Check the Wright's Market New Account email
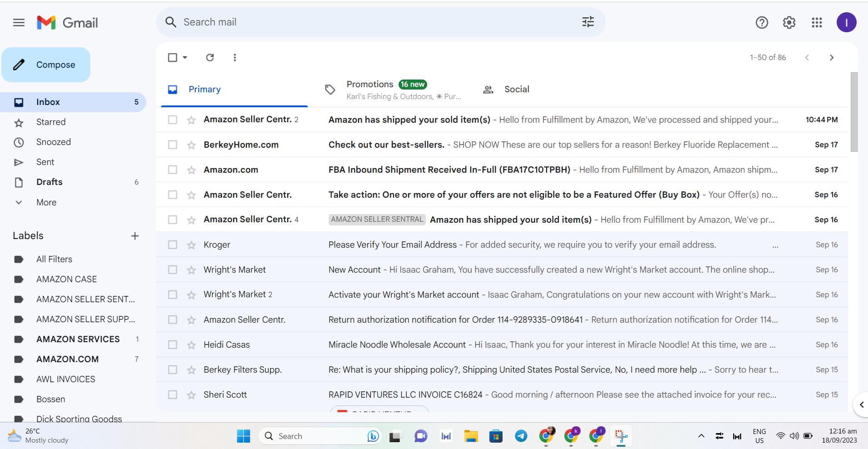The image size is (868, 449). click(x=173, y=269)
